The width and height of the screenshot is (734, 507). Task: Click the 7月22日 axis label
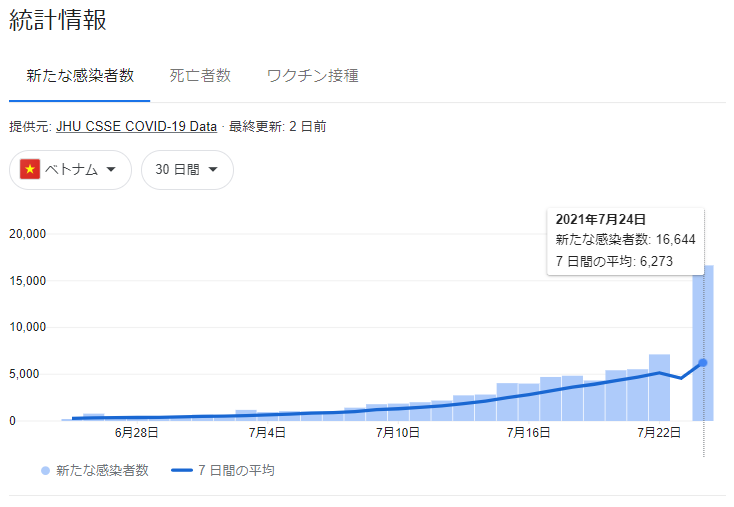pyautogui.click(x=659, y=433)
